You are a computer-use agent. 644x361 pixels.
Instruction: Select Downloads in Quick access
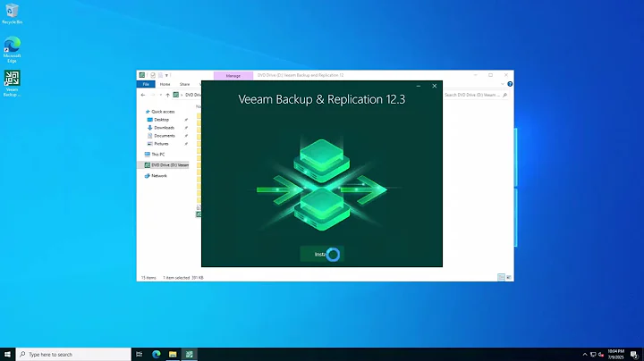164,128
